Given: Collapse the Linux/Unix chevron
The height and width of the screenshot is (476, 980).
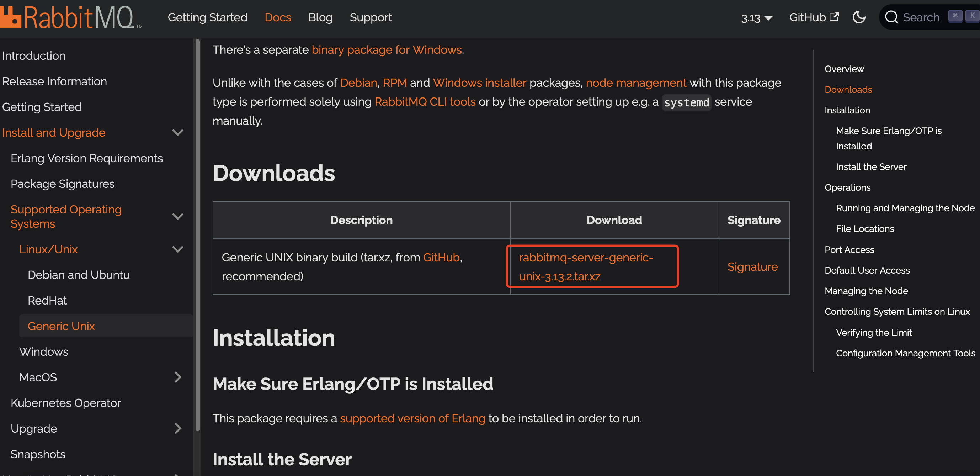Looking at the screenshot, I should click(x=178, y=249).
